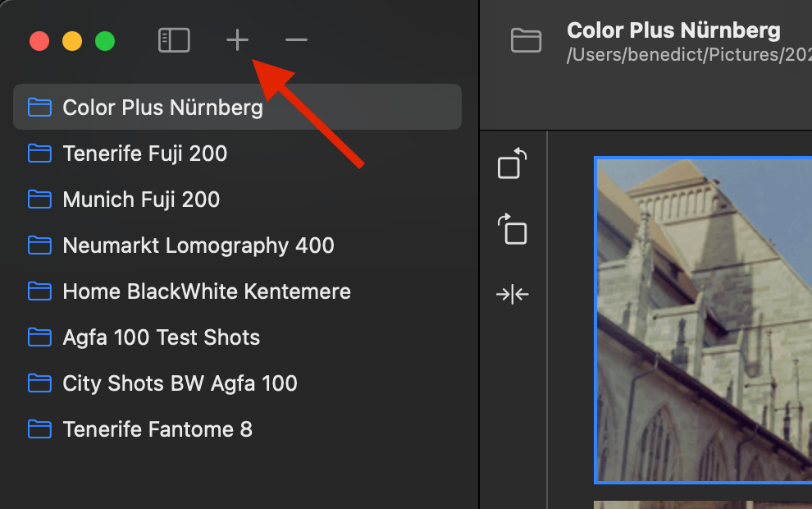812x509 pixels.
Task: Minimize the window with the yellow button
Action: [x=72, y=41]
